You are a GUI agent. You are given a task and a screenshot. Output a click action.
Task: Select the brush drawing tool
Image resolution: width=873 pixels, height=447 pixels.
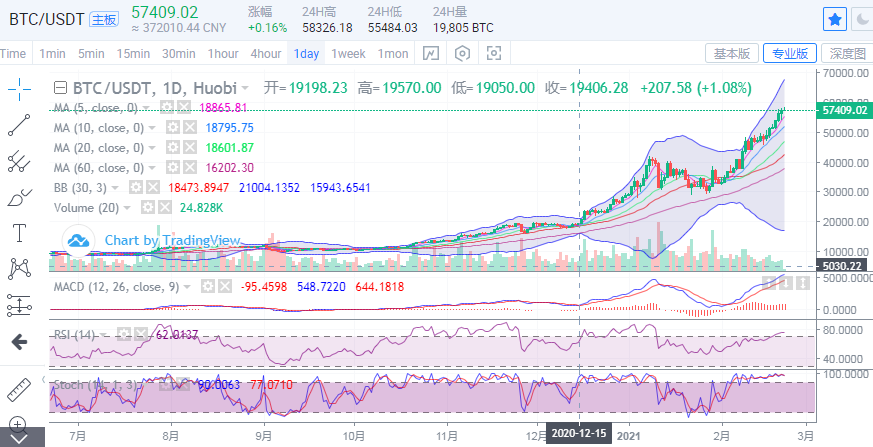point(19,197)
